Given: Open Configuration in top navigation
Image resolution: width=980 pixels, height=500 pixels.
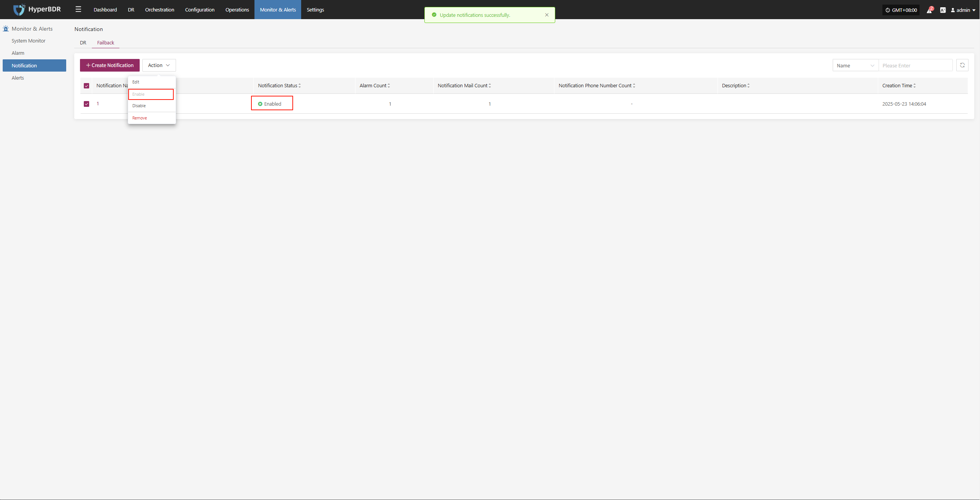Looking at the screenshot, I should click(200, 10).
